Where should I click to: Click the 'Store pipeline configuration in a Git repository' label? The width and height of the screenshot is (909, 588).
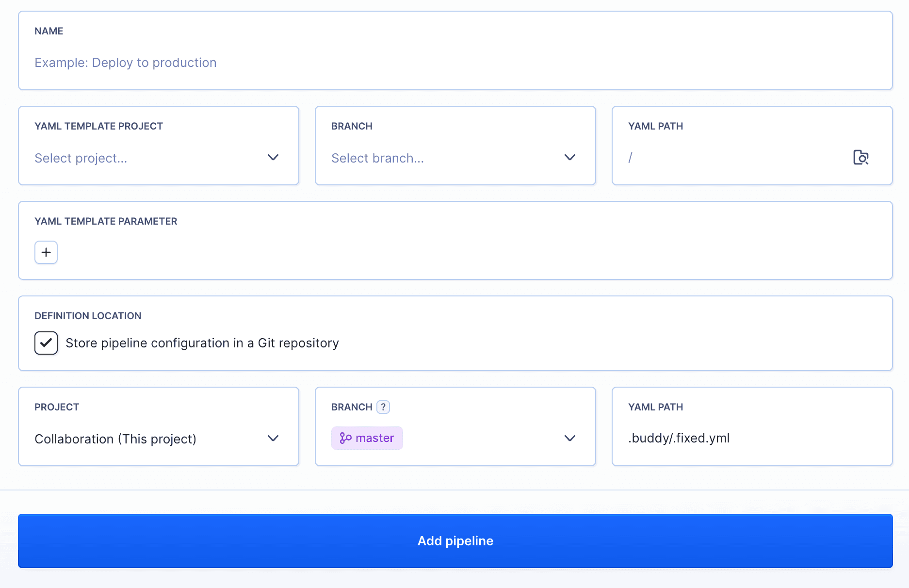click(202, 343)
